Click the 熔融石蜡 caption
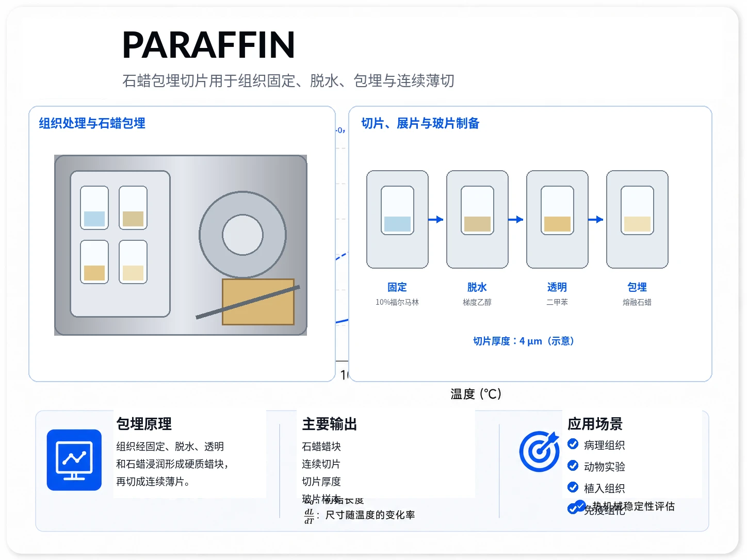The height and width of the screenshot is (560, 747). point(637,302)
